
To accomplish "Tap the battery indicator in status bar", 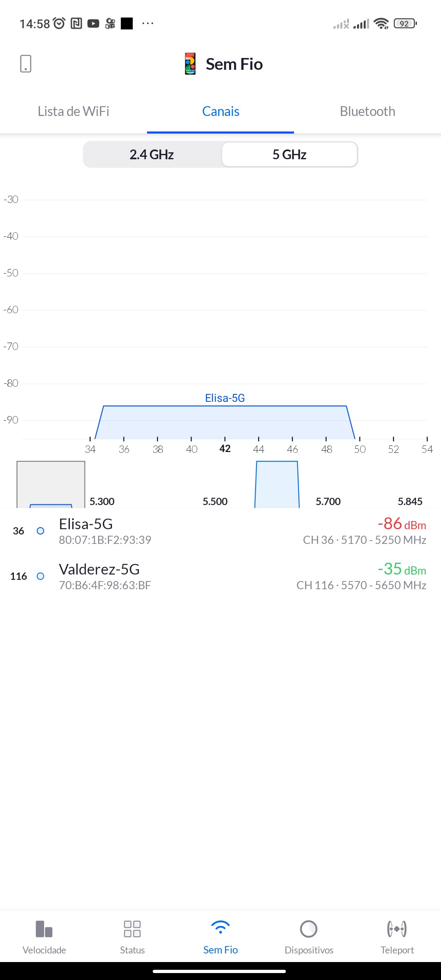I will click(405, 24).
